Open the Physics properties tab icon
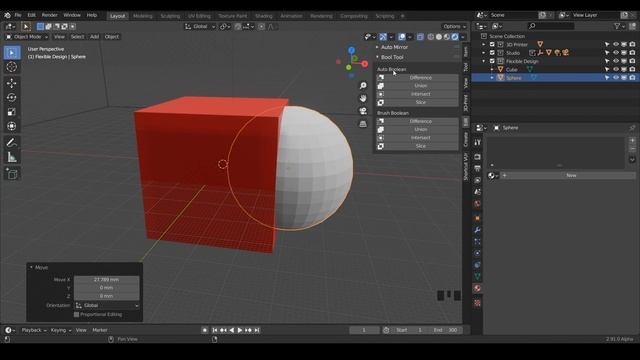640x360 pixels. 477,253
